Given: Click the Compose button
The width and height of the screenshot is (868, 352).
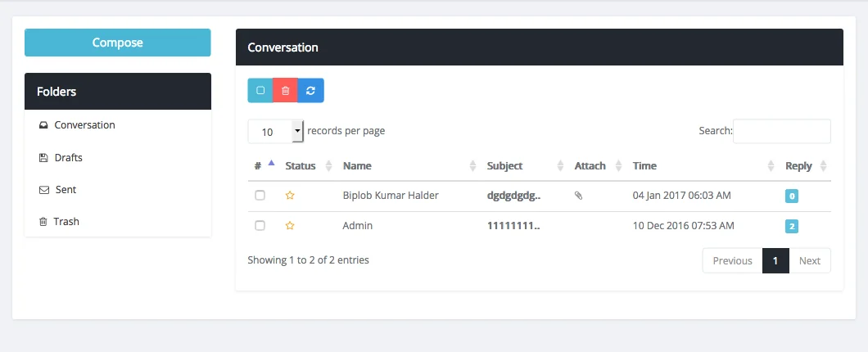Looking at the screenshot, I should 117,43.
